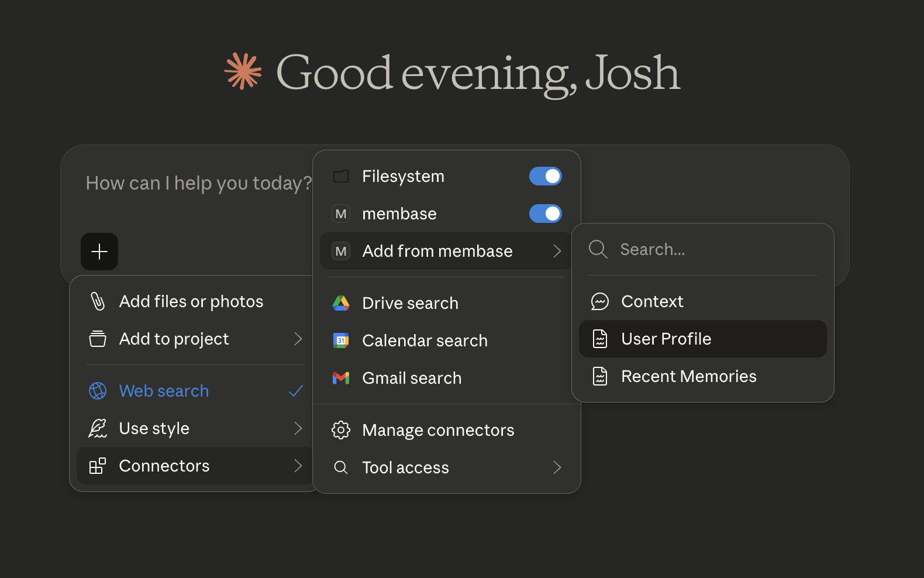Choose Gmail search
924x578 pixels.
coord(447,378)
